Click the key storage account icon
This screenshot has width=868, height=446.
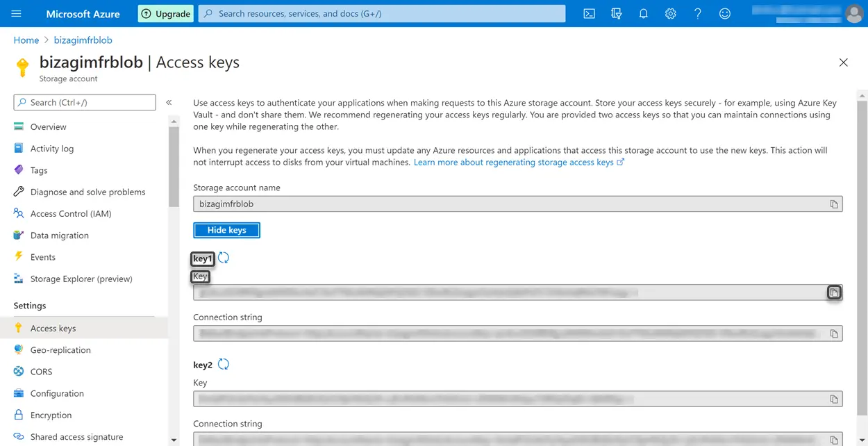pos(22,67)
